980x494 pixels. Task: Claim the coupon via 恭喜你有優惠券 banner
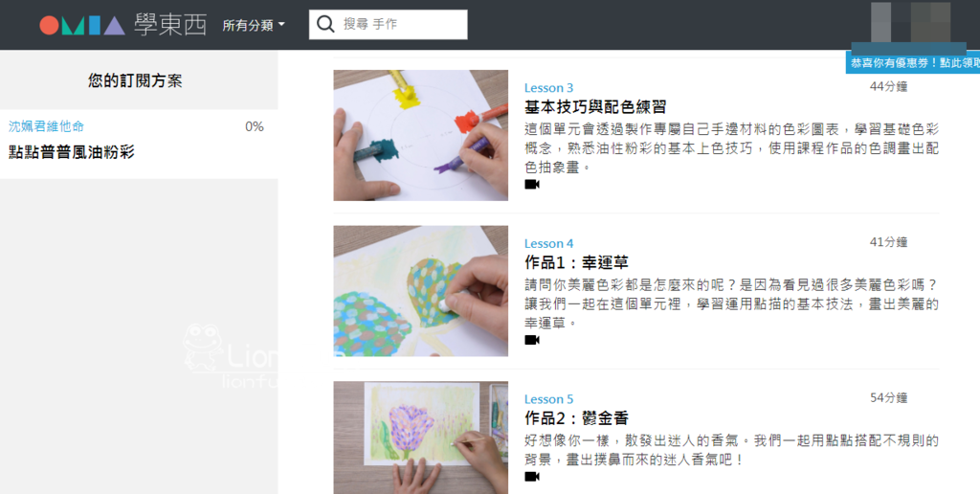coord(912,63)
